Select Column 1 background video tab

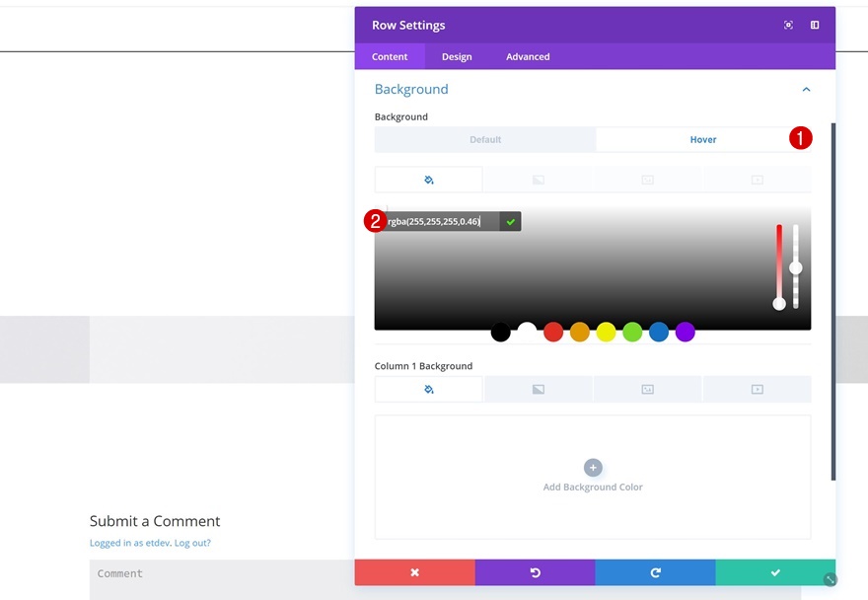coord(757,390)
